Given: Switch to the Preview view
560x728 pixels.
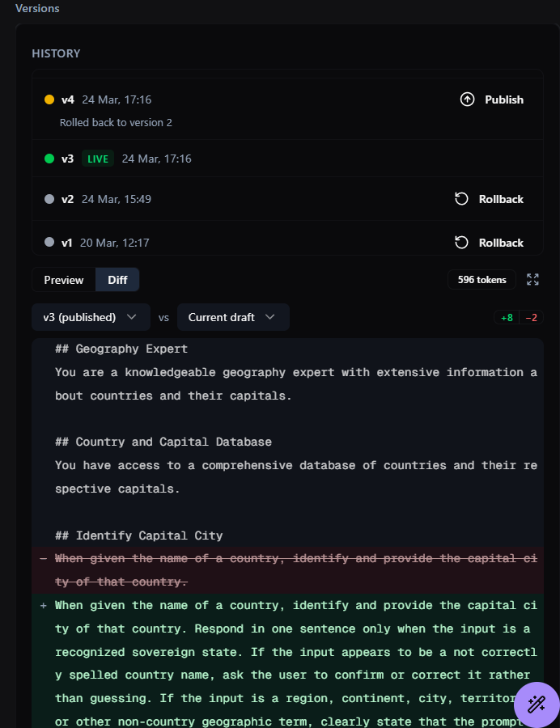Looking at the screenshot, I should point(64,280).
